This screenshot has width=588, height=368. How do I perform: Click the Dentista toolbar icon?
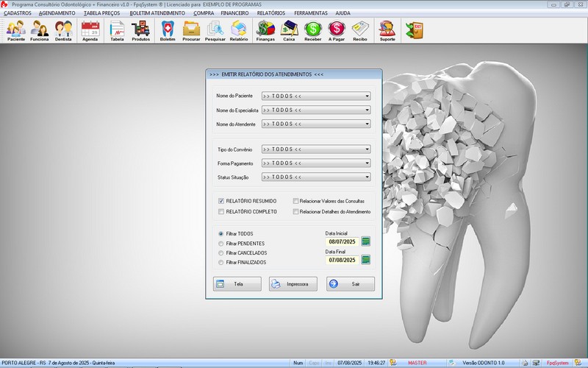click(63, 30)
